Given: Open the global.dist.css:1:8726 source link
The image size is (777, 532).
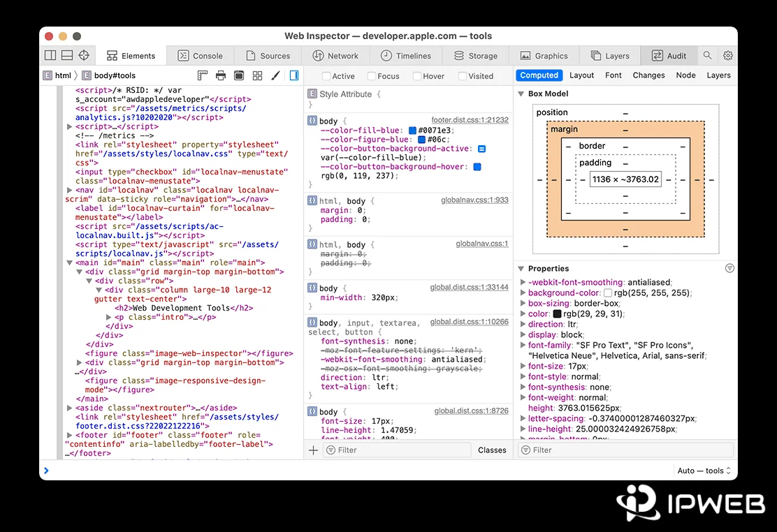Looking at the screenshot, I should [471, 411].
